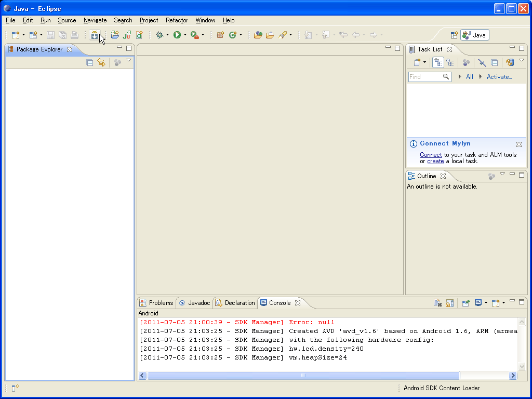Toggle Scheduled presentation in Task List
The width and height of the screenshot is (532, 399).
[x=450, y=62]
